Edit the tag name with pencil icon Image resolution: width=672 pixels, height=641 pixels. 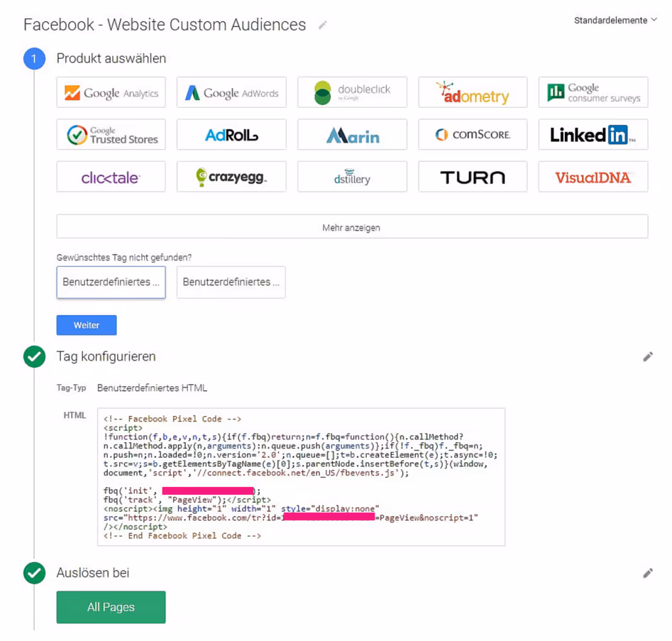322,26
